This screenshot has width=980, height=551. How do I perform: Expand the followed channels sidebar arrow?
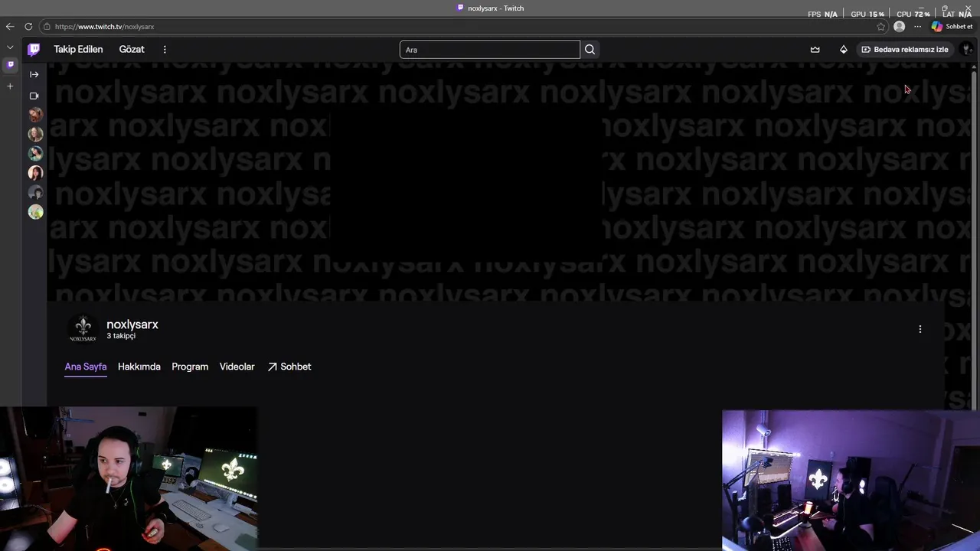[34, 74]
